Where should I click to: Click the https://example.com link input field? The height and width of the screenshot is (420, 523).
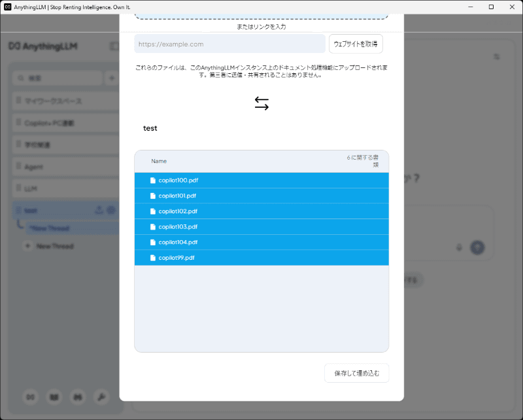[x=230, y=44]
